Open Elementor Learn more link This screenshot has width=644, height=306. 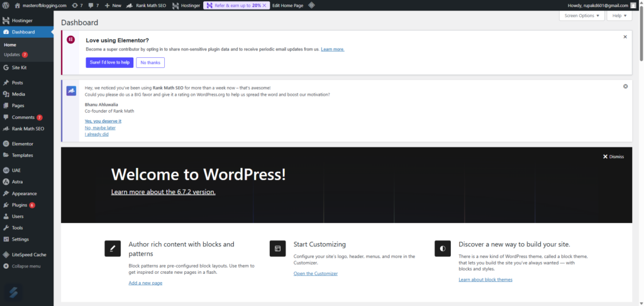point(333,49)
